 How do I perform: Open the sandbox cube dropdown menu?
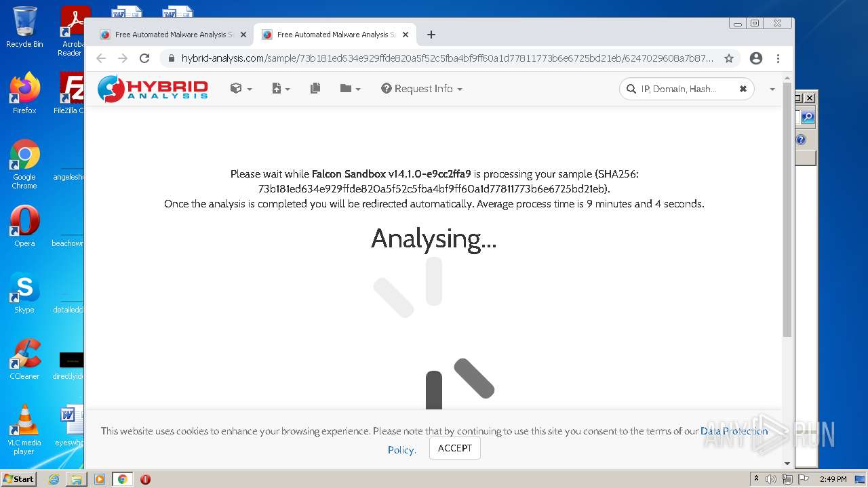point(241,89)
